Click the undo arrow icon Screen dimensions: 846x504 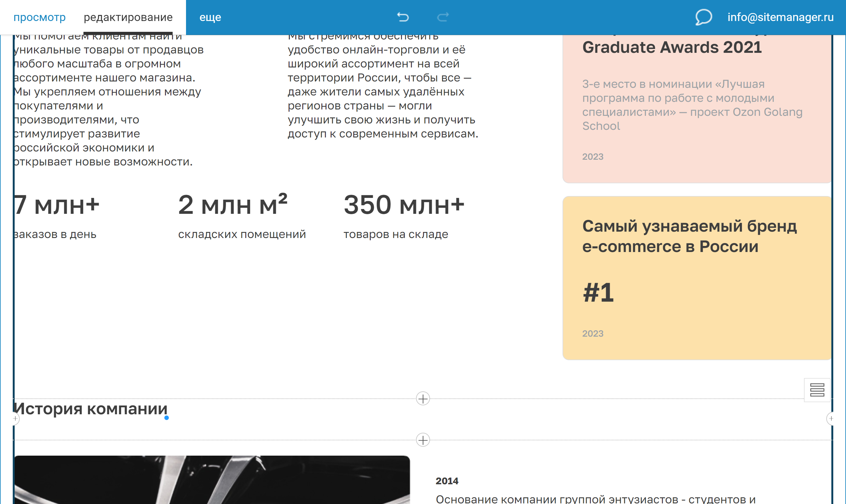click(403, 17)
